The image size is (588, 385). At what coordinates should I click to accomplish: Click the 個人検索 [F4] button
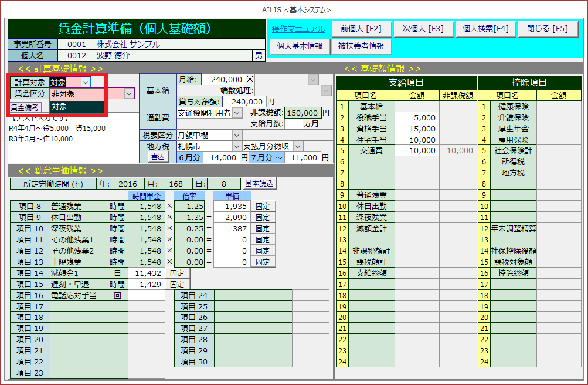click(x=485, y=29)
